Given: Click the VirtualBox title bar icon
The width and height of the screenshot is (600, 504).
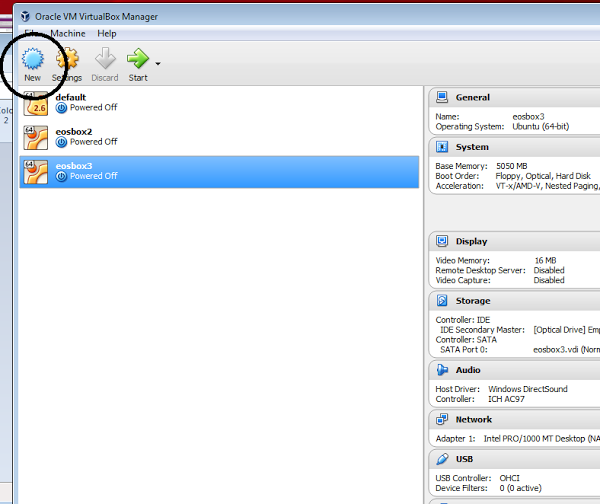Looking at the screenshot, I should [x=25, y=16].
